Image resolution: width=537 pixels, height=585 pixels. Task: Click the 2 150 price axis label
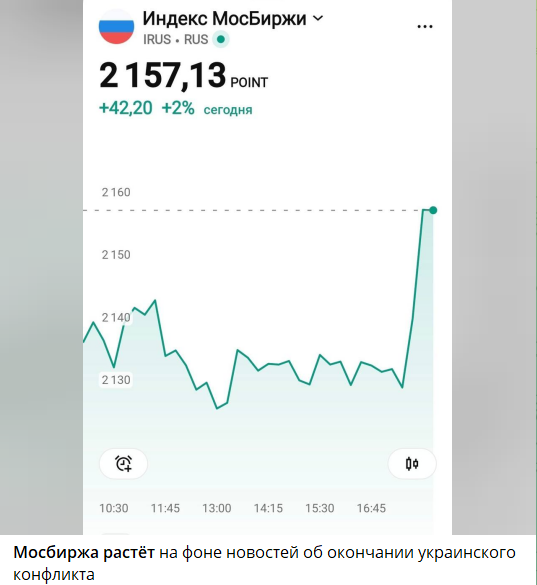[x=116, y=255]
